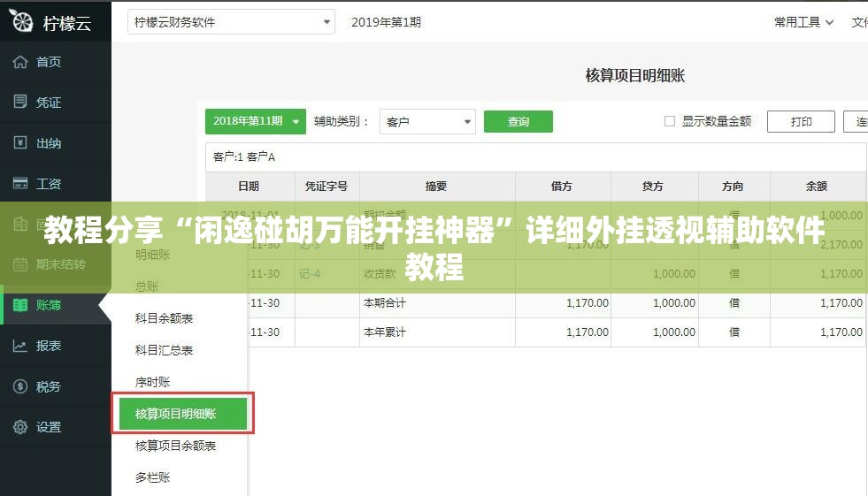The height and width of the screenshot is (496, 868).
Task: Open 序时账 submenu item
Action: pyautogui.click(x=152, y=382)
